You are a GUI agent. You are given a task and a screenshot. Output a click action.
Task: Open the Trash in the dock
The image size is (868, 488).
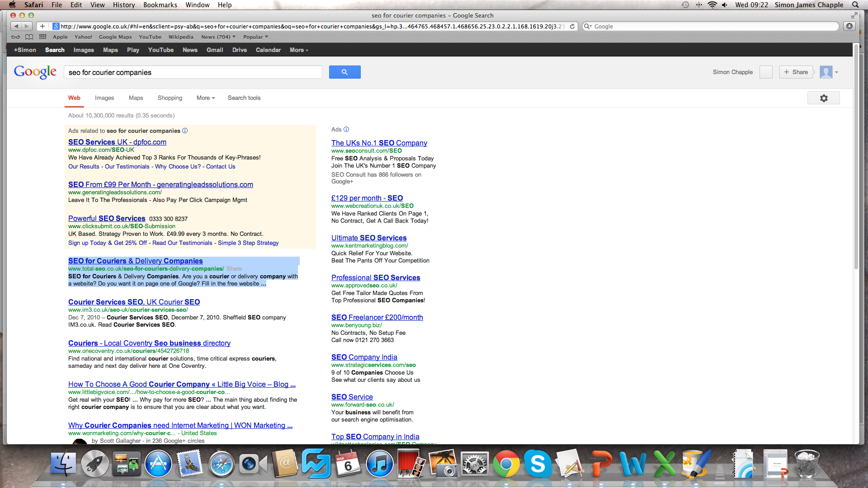807,464
